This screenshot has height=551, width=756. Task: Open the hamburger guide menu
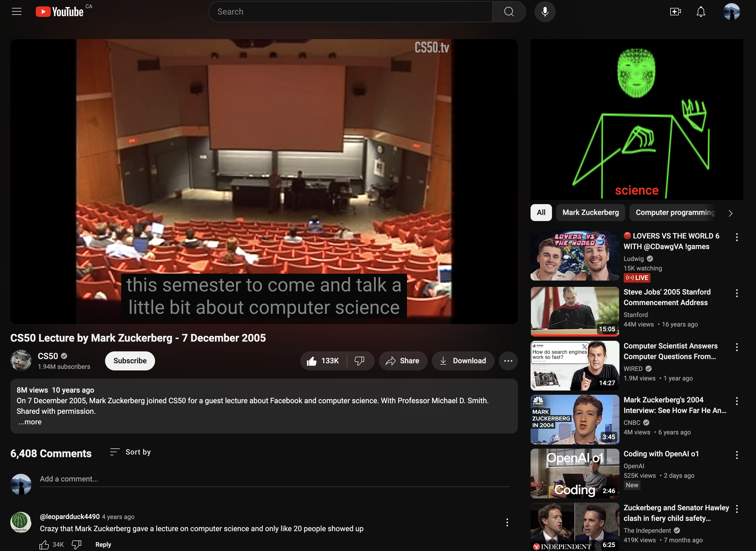17,12
